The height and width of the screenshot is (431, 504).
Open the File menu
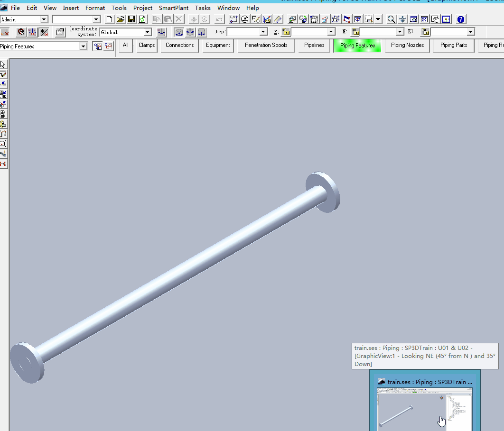[16, 8]
